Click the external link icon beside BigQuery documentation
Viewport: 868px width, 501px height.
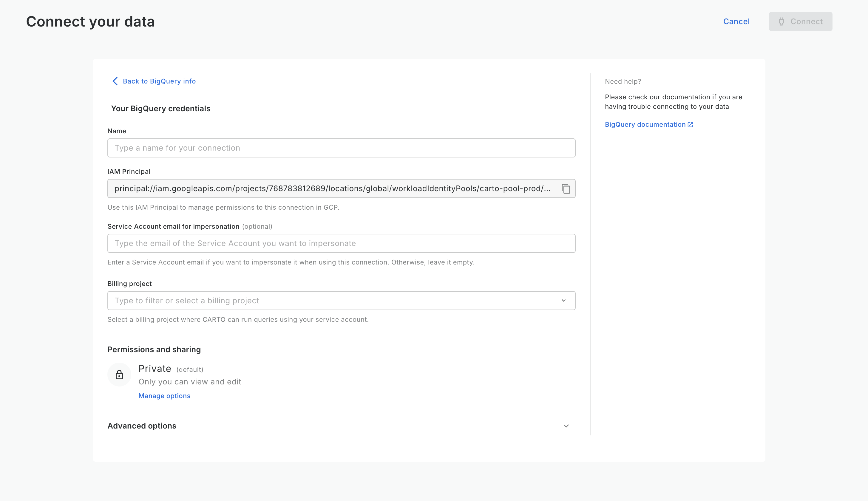click(690, 125)
